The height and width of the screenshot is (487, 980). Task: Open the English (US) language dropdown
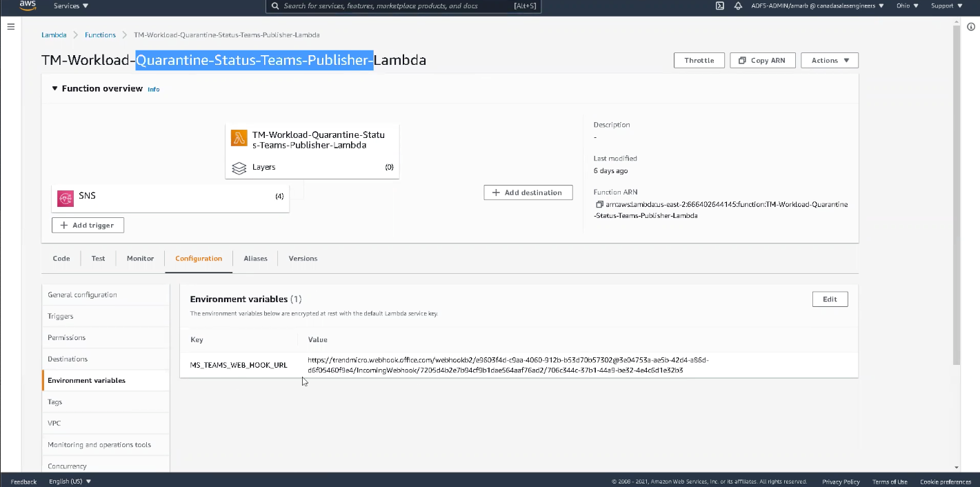point(70,481)
